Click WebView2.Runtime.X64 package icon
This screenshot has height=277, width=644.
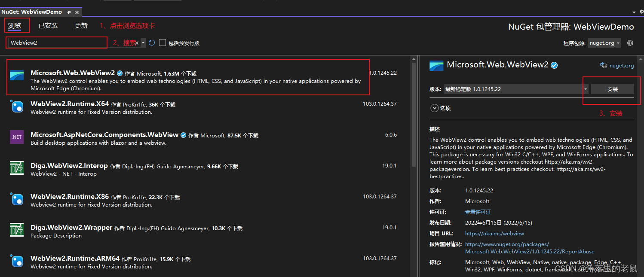(x=17, y=107)
